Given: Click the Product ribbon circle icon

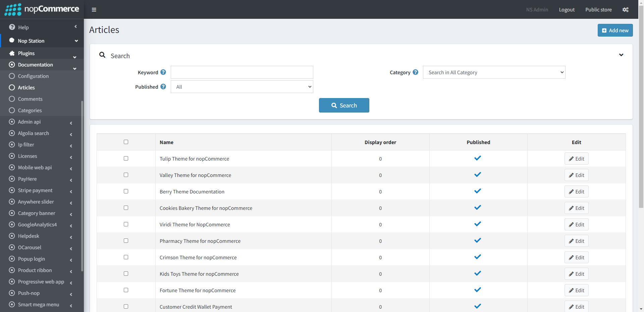Looking at the screenshot, I should [12, 270].
